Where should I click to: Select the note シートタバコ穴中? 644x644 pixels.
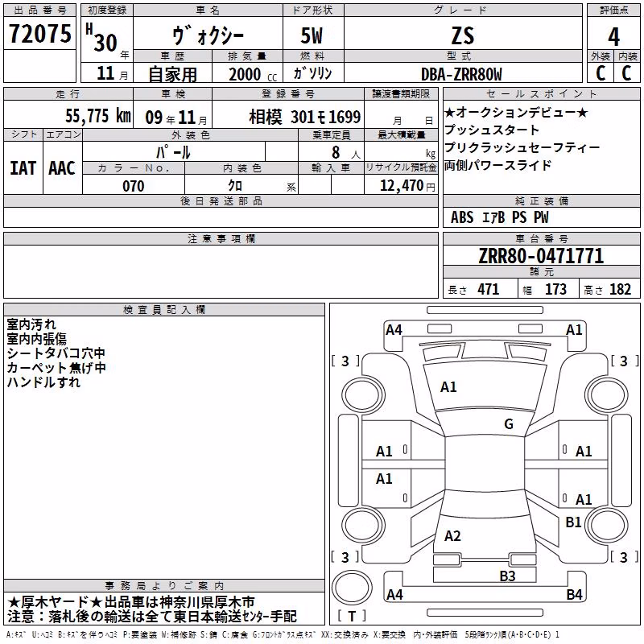(x=56, y=353)
